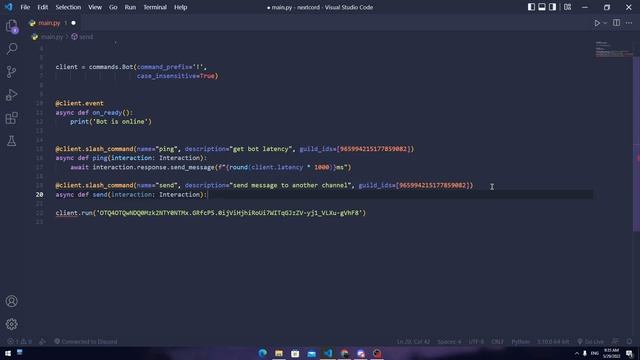Click main.py in the breadcrumb
This screenshot has height=360, width=640.
coord(52,37)
